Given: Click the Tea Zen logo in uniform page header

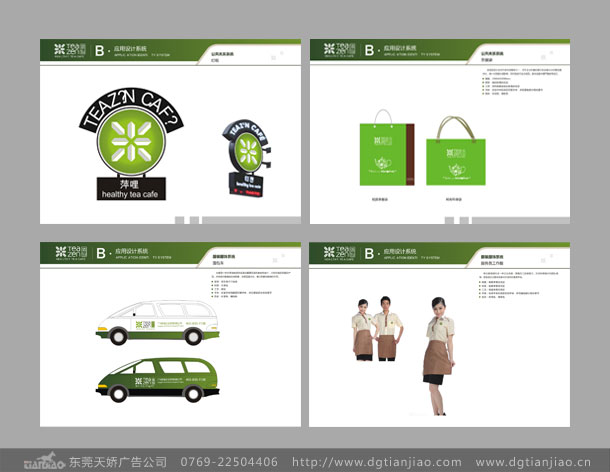Looking at the screenshot, I should coord(340,253).
